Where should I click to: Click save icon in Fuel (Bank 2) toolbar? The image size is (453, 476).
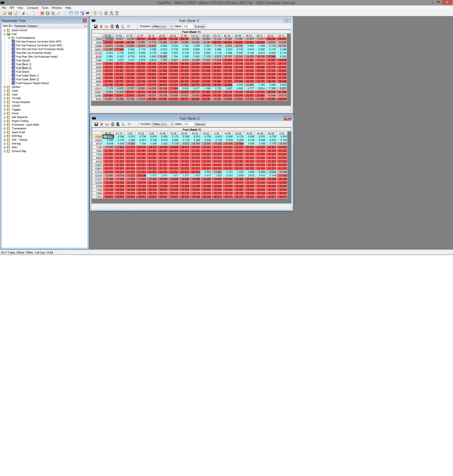96,124
